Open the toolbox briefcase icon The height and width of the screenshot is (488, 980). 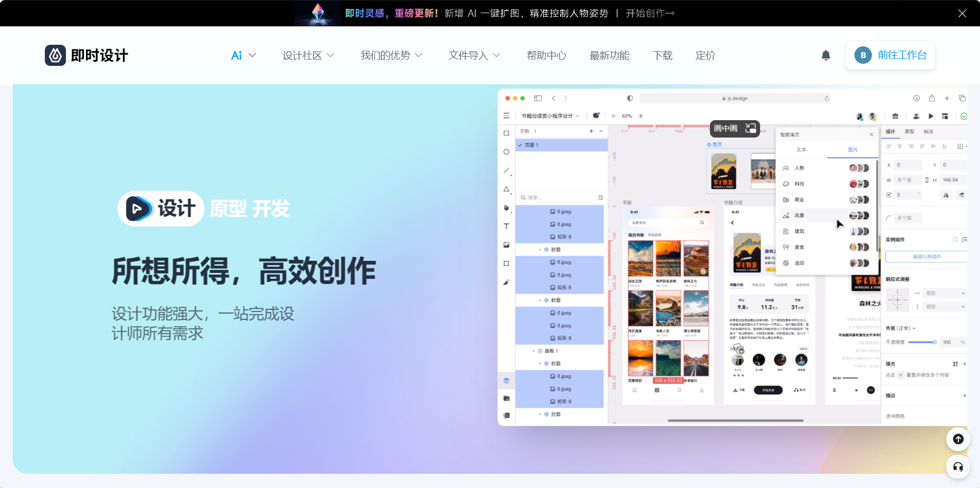pos(895,116)
